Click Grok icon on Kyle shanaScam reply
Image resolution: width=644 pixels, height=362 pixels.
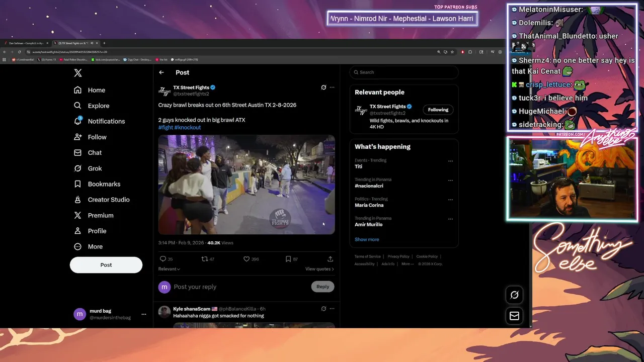[324, 309]
